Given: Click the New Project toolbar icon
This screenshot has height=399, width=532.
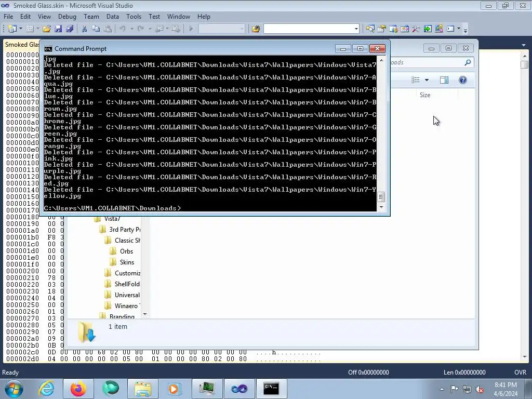Looking at the screenshot, I should click(12, 29).
